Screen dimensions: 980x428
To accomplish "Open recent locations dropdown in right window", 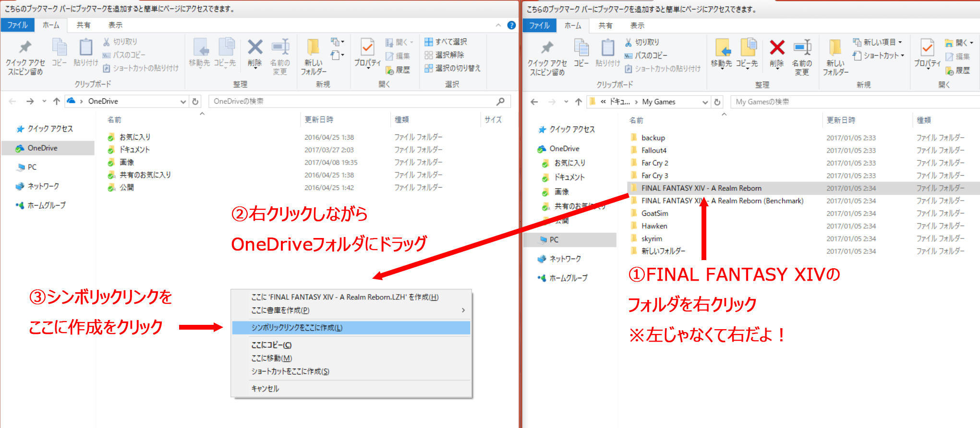I will pos(566,102).
